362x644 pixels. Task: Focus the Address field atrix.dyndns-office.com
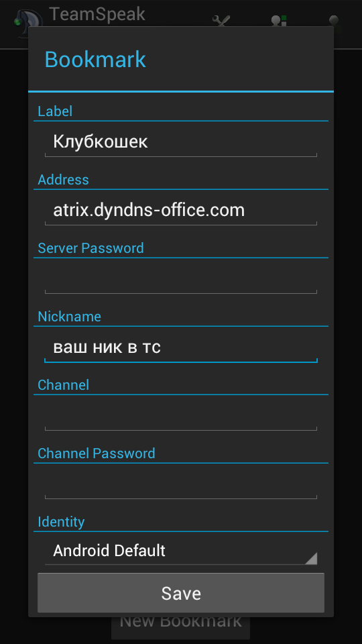pyautogui.click(x=180, y=211)
